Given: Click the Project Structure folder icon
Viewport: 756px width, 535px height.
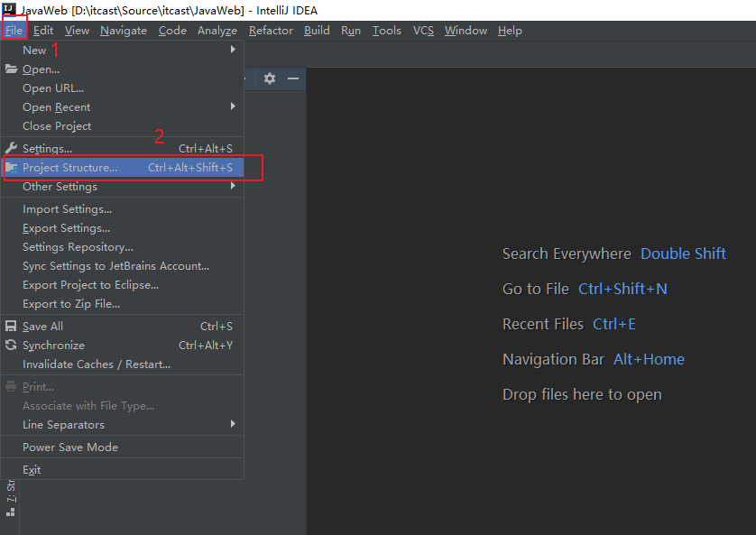Looking at the screenshot, I should point(11,167).
